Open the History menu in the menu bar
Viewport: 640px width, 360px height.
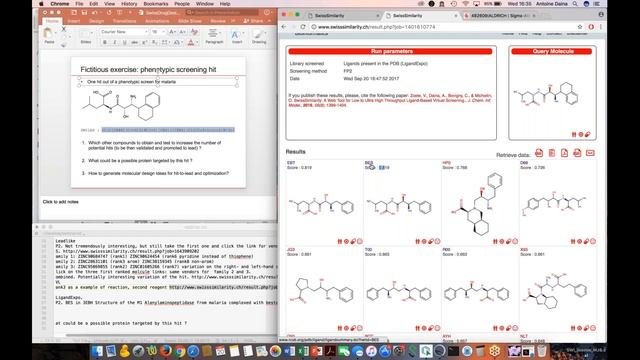click(129, 4)
